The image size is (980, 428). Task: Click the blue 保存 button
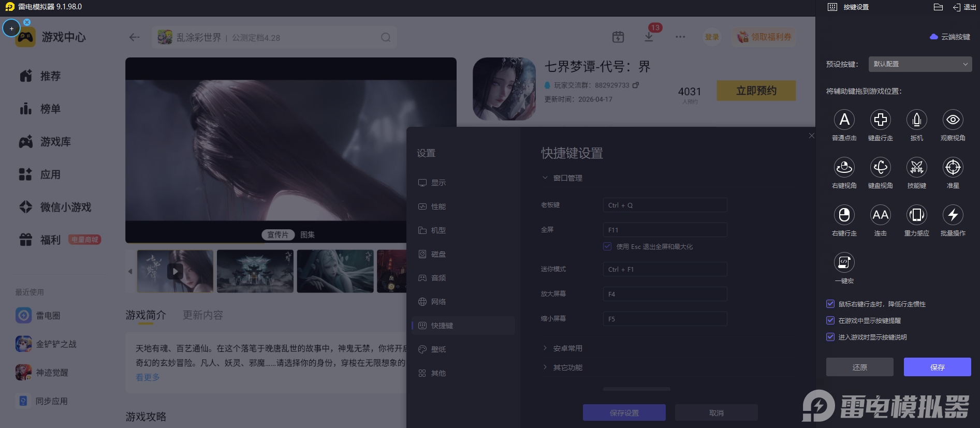click(937, 367)
